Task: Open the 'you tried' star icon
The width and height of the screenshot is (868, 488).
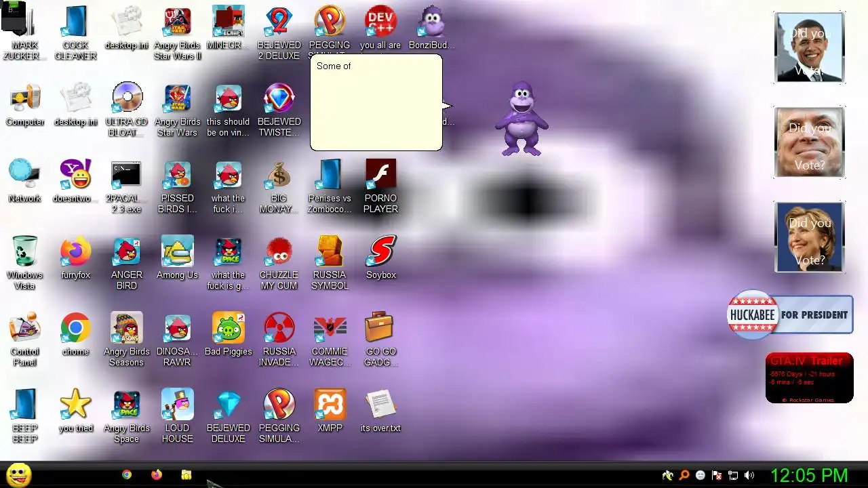Action: [75, 411]
